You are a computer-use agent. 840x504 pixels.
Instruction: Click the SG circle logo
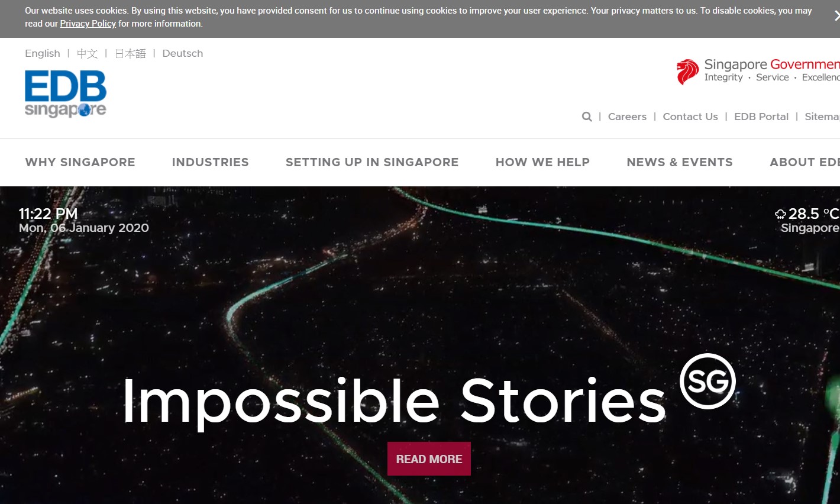coord(707,381)
